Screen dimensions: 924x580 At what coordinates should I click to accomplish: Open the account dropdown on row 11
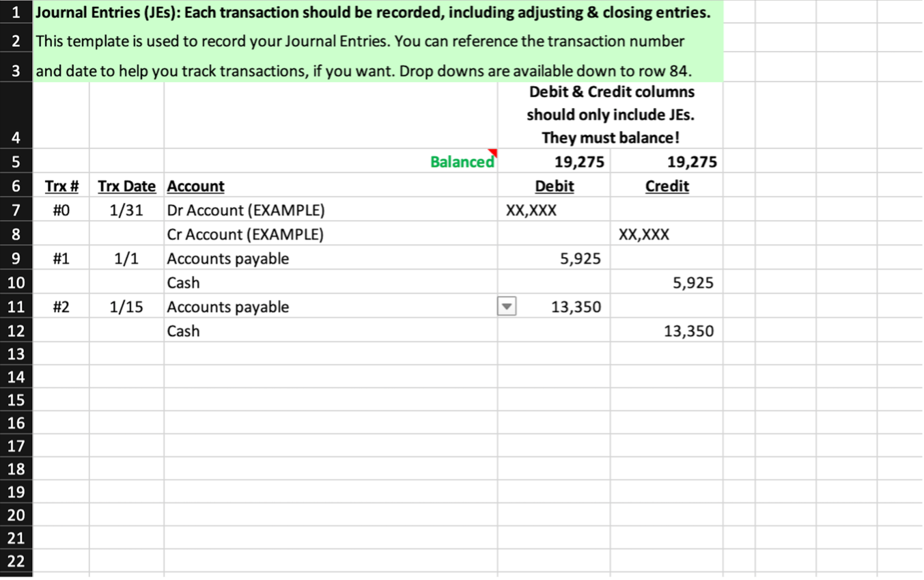point(506,306)
